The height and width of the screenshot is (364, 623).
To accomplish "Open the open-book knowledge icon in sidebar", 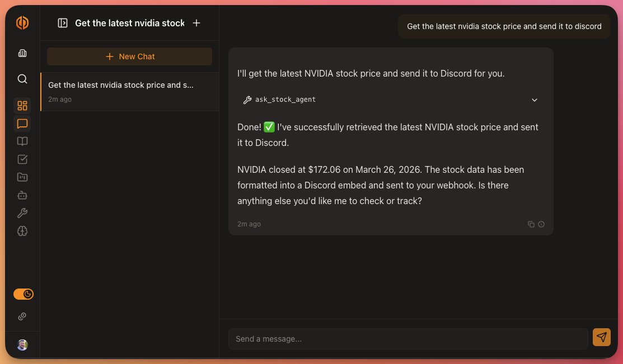I will pos(22,141).
